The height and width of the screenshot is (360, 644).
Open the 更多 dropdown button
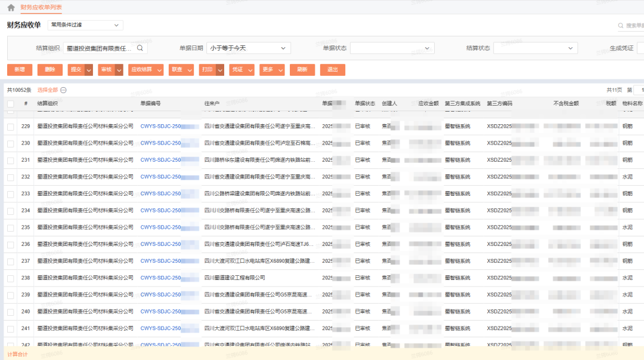[272, 70]
